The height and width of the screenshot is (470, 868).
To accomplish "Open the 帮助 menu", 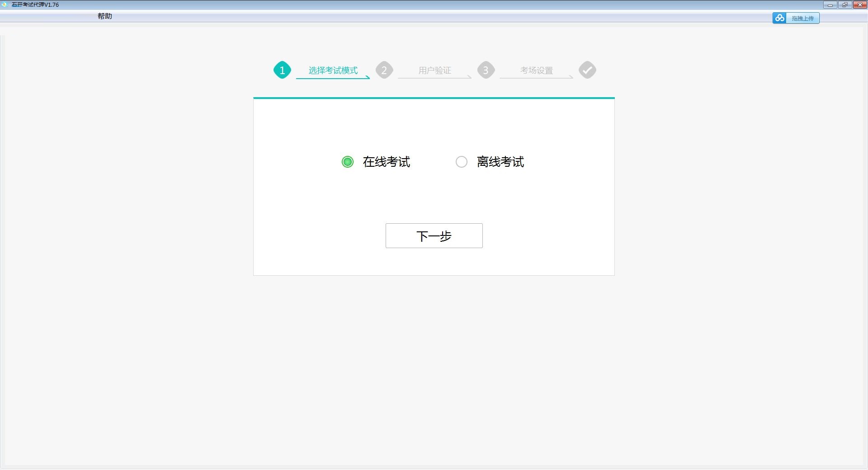I will [x=104, y=16].
